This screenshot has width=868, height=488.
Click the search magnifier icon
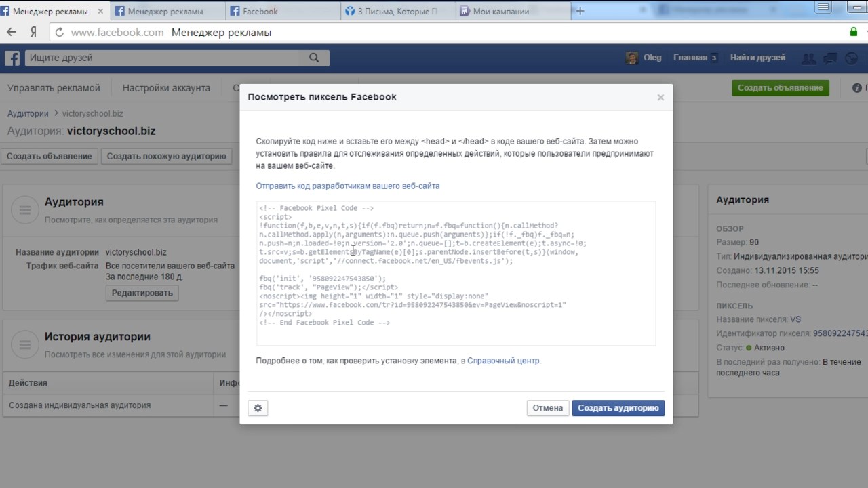click(314, 58)
